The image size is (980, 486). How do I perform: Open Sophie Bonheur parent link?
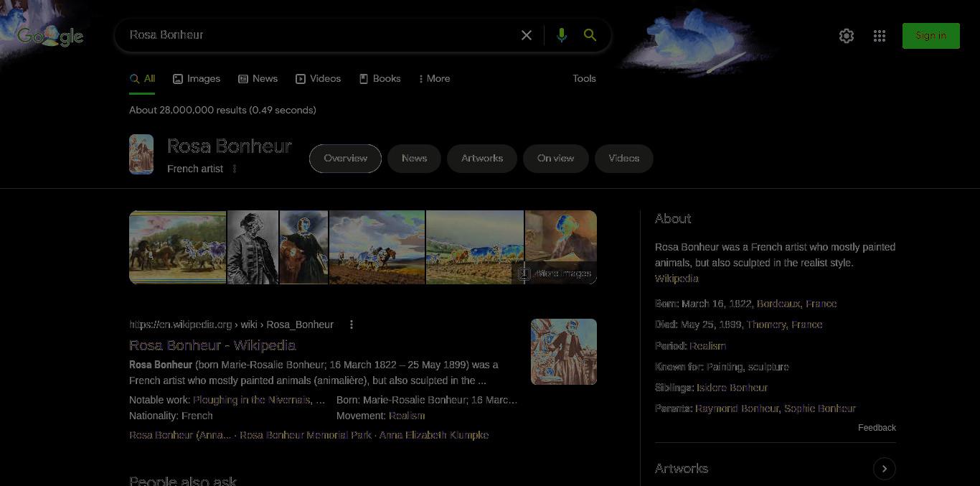(820, 408)
